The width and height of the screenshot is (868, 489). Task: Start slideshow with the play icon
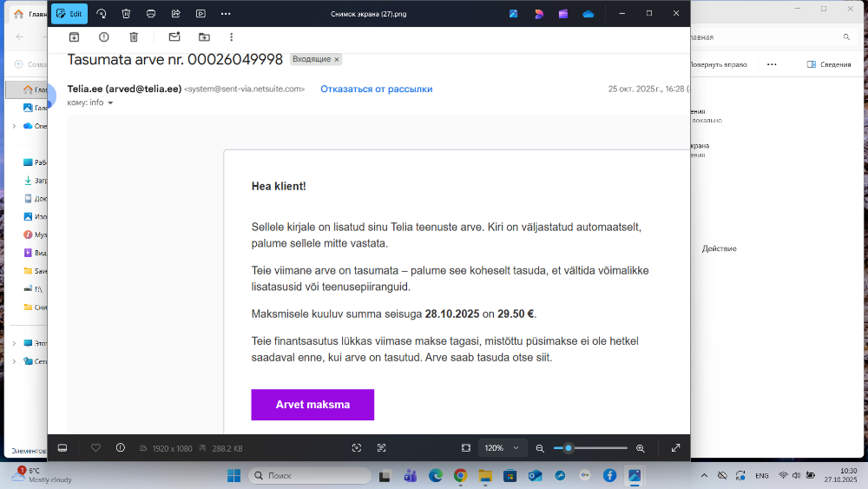click(x=201, y=14)
